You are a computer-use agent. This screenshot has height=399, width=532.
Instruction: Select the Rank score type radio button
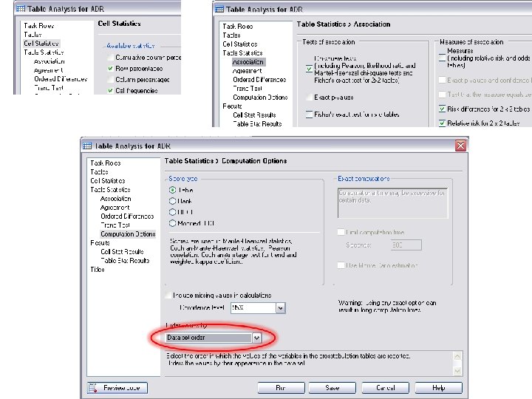[x=172, y=201]
